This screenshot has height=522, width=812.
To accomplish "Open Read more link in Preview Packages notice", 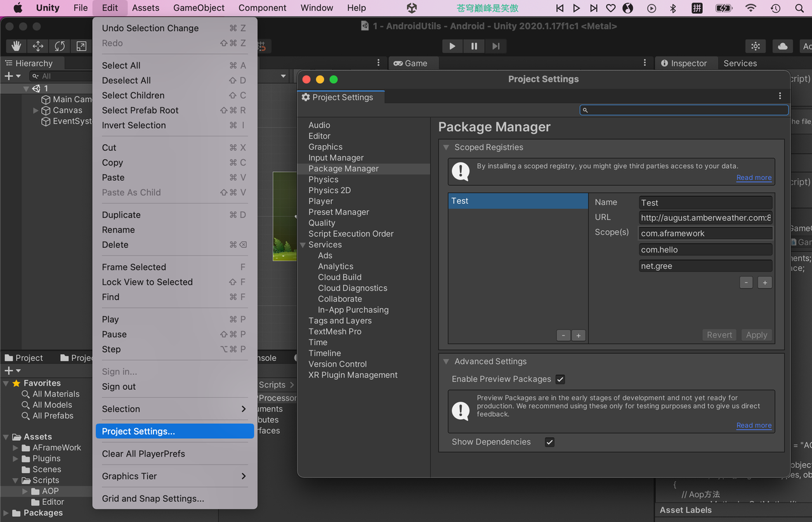I will pyautogui.click(x=754, y=426).
